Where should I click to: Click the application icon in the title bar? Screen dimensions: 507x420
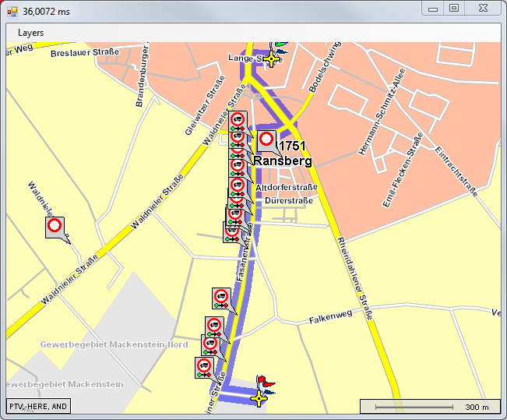[12, 9]
